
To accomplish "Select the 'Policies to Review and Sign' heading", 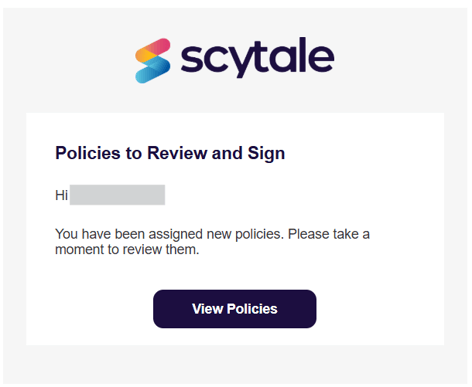I will [x=170, y=154].
